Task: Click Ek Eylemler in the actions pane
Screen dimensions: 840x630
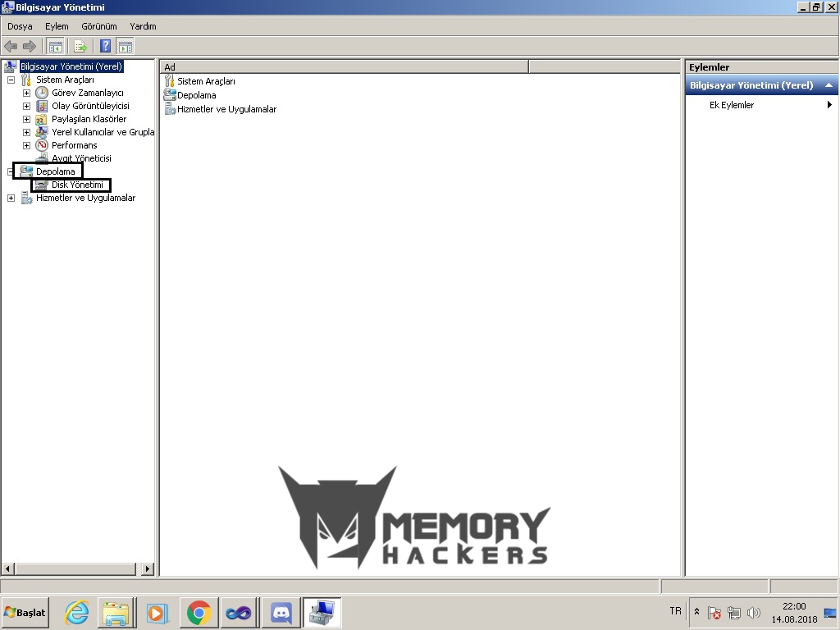Action: click(731, 105)
